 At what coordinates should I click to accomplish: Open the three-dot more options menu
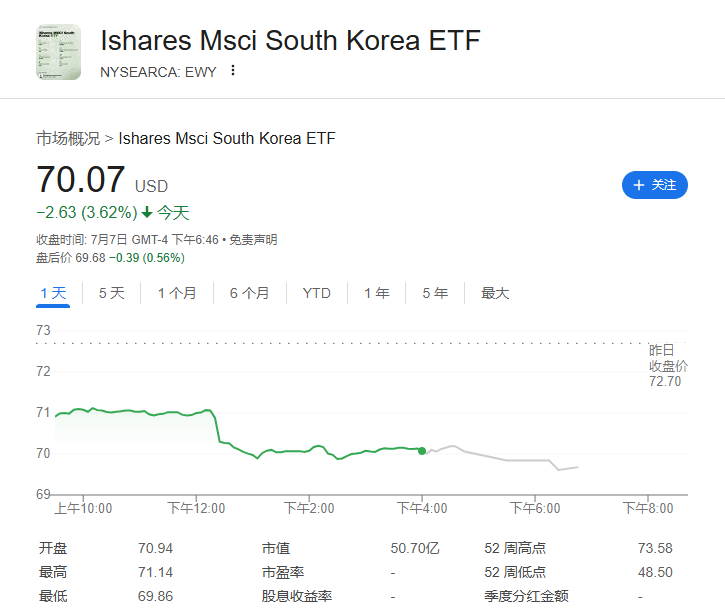233,70
